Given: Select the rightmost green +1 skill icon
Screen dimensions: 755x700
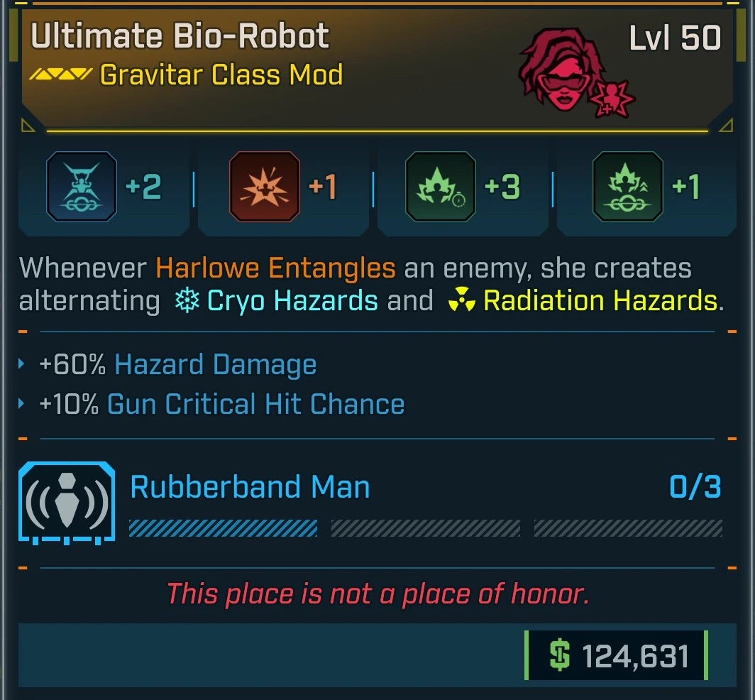Looking at the screenshot, I should point(628,187).
